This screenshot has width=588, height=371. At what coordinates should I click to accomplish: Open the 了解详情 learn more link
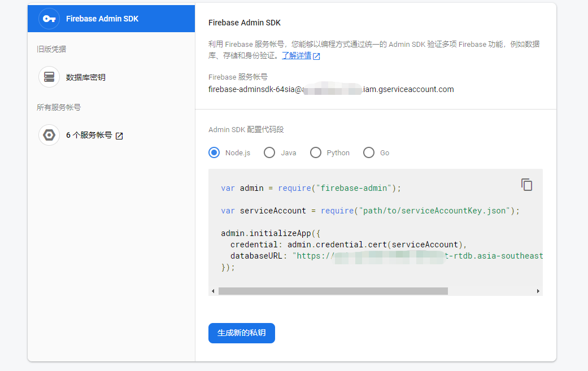(x=297, y=55)
